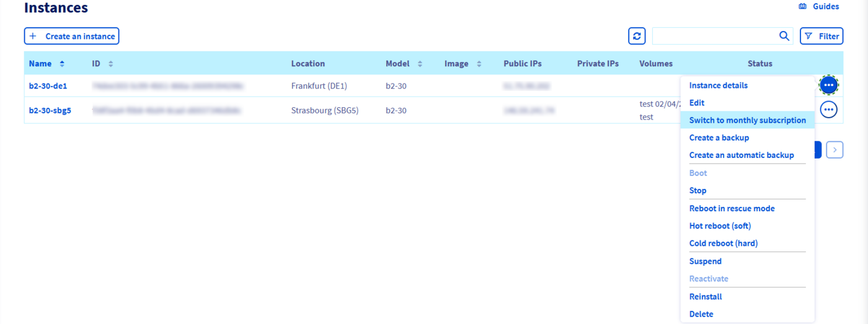Screen dimensions: 868x324
Task: Click Create an instance button
Action: click(x=71, y=36)
